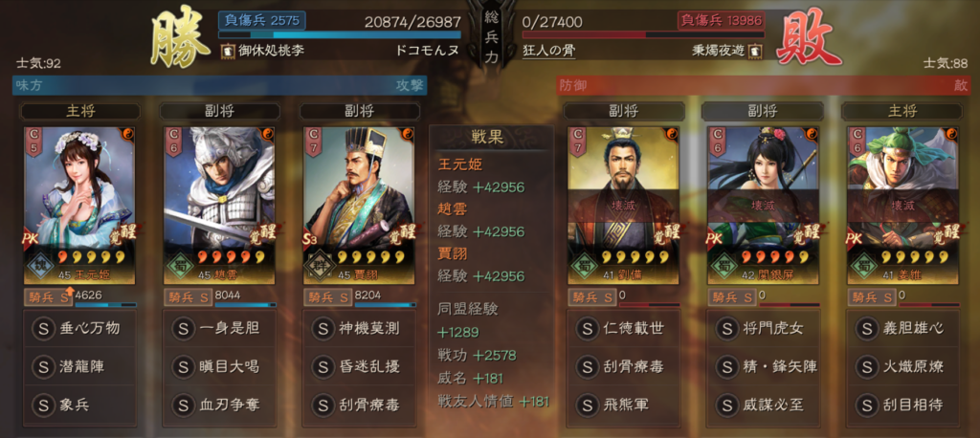Select the S rank icon of 垂心万物
Viewport: 980px width, 438px height.
click(43, 328)
